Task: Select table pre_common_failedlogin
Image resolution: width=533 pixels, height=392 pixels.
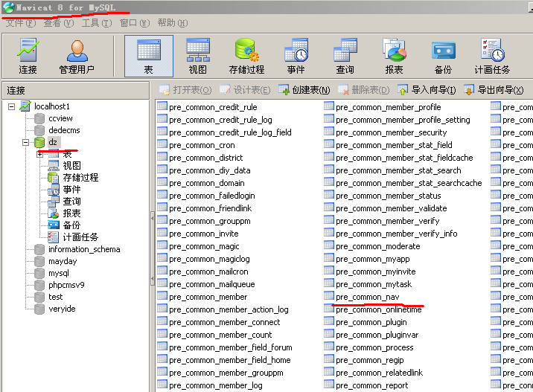Action: click(212, 196)
